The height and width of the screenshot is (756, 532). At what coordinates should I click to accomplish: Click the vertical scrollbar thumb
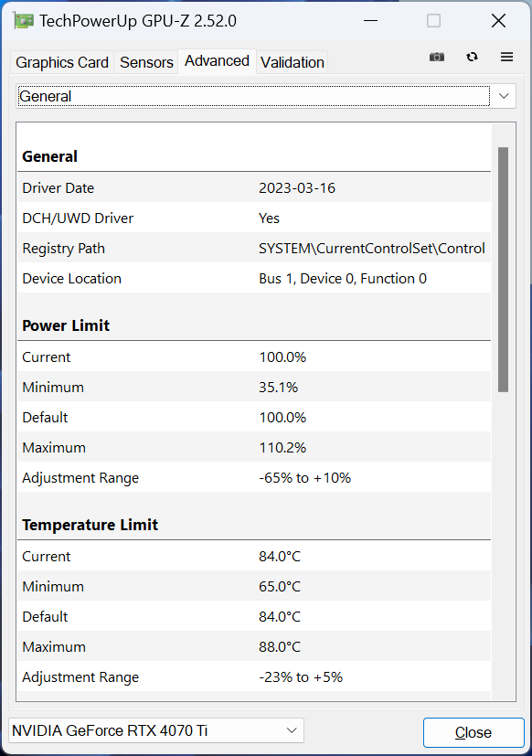(503, 270)
